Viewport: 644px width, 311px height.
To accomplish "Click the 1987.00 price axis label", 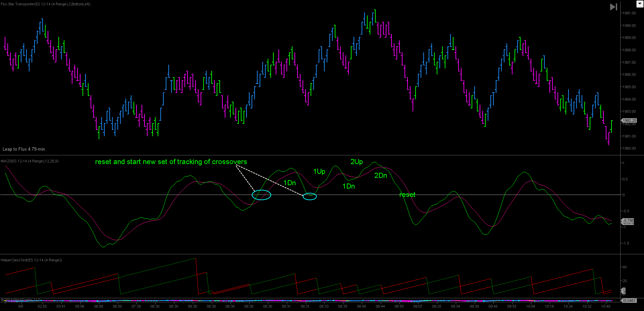I will [x=630, y=62].
